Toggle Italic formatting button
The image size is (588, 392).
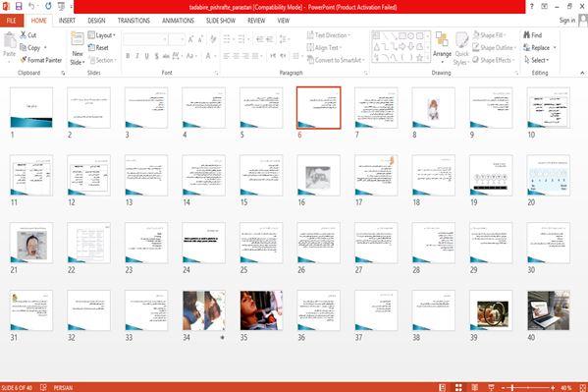pos(137,56)
